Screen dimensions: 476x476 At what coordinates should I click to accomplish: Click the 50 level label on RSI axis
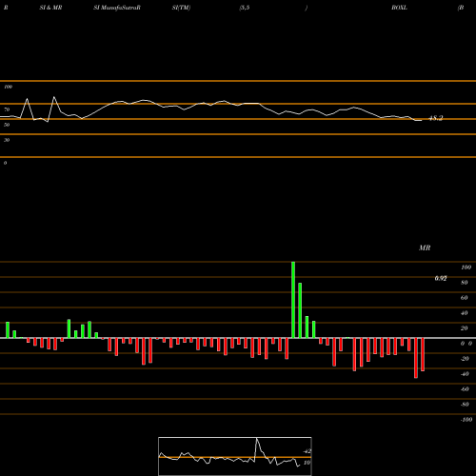(x=7, y=125)
